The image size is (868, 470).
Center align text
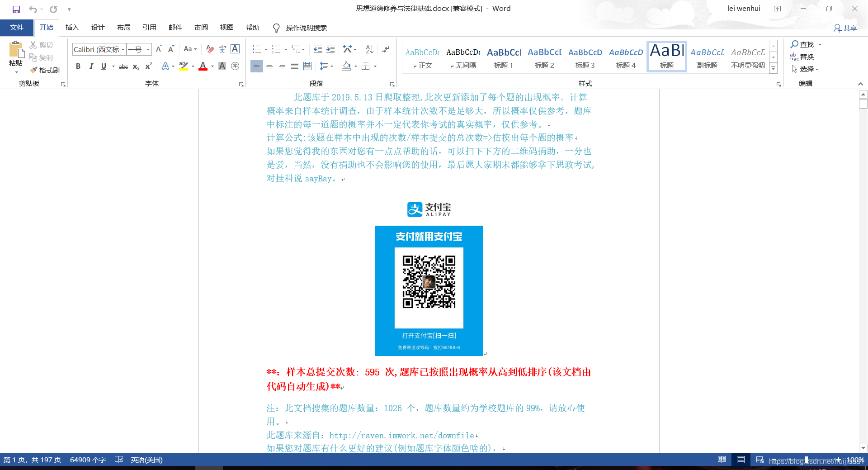point(269,66)
